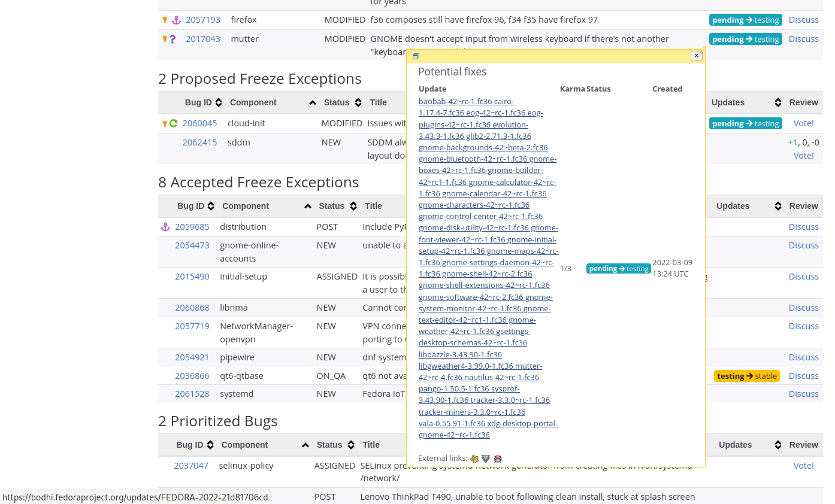Open bug 2060045 link

(x=200, y=123)
